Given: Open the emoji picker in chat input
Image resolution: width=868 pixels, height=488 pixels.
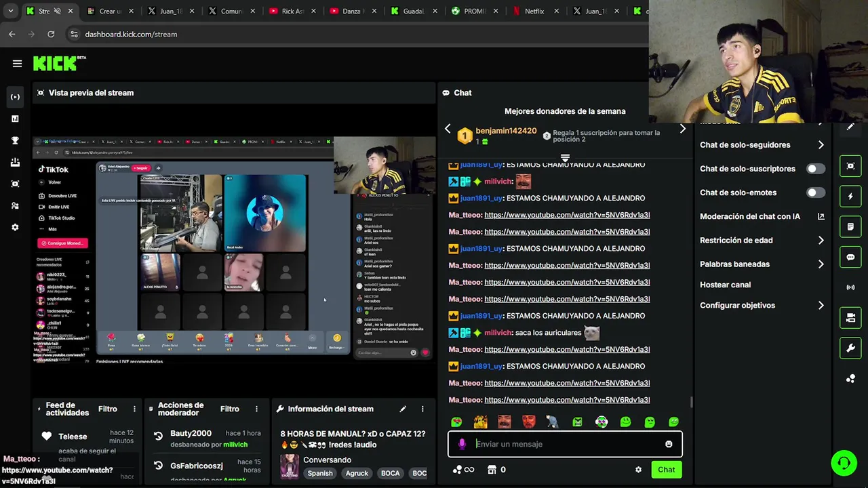Looking at the screenshot, I should 669,444.
